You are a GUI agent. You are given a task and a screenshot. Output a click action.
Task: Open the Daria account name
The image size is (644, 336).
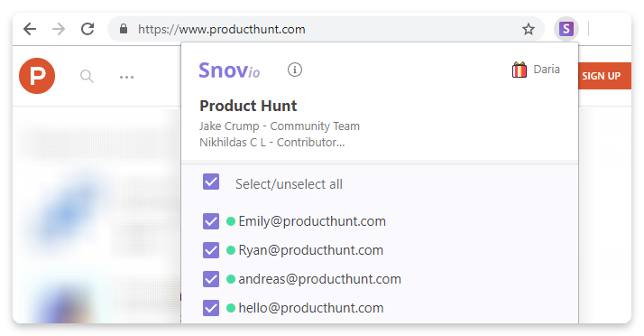tap(547, 69)
